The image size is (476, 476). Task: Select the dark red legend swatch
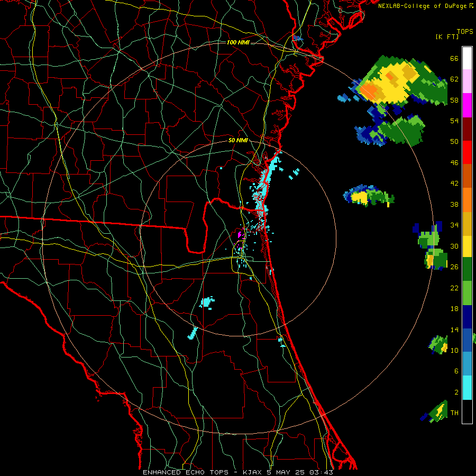[467, 129]
